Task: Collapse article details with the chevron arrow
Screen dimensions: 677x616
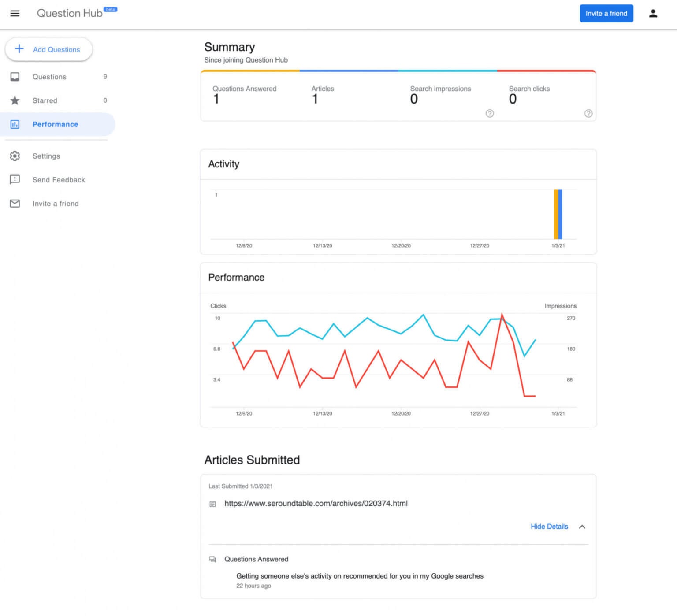Action: (582, 527)
